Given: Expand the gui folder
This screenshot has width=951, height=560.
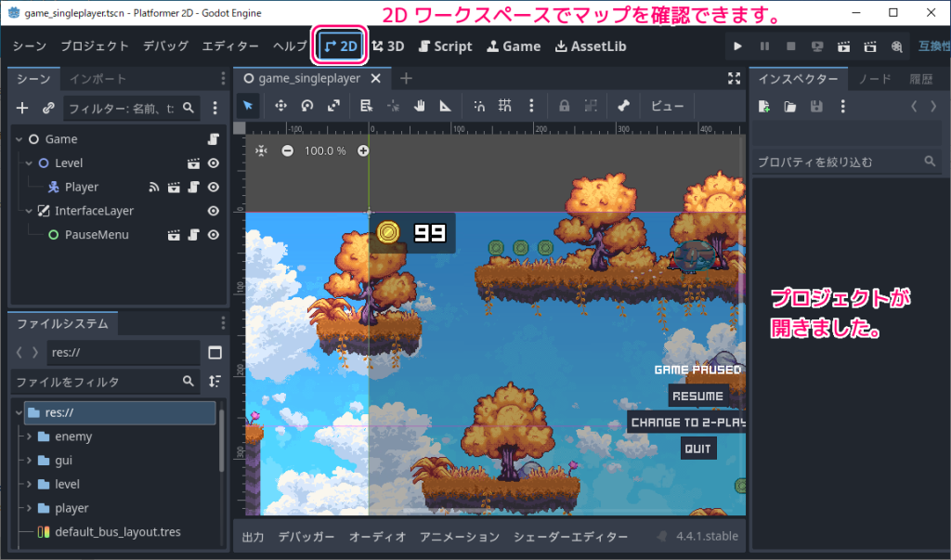Looking at the screenshot, I should pos(29,460).
